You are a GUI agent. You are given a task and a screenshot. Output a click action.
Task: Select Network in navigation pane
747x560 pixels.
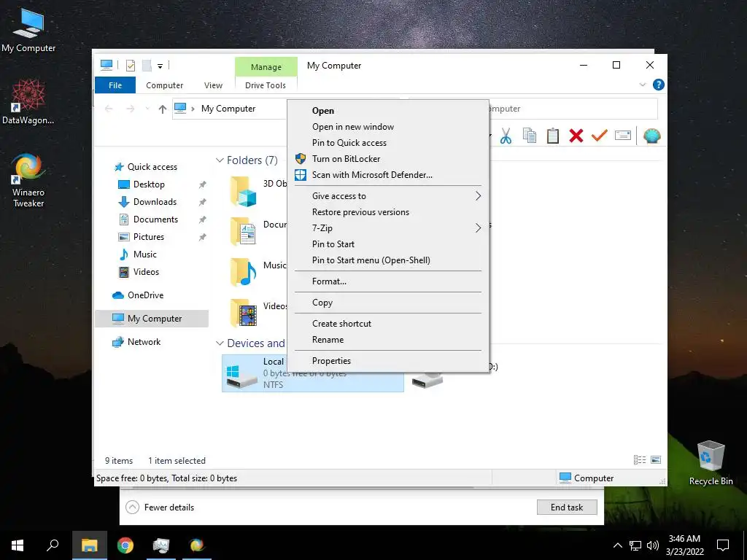coord(144,342)
